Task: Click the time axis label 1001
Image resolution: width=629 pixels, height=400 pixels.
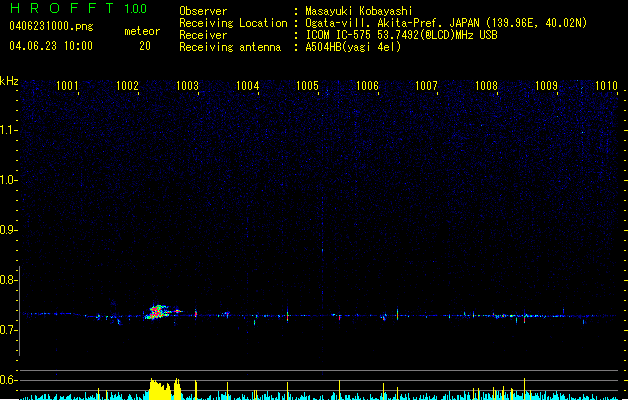Action: [67, 86]
